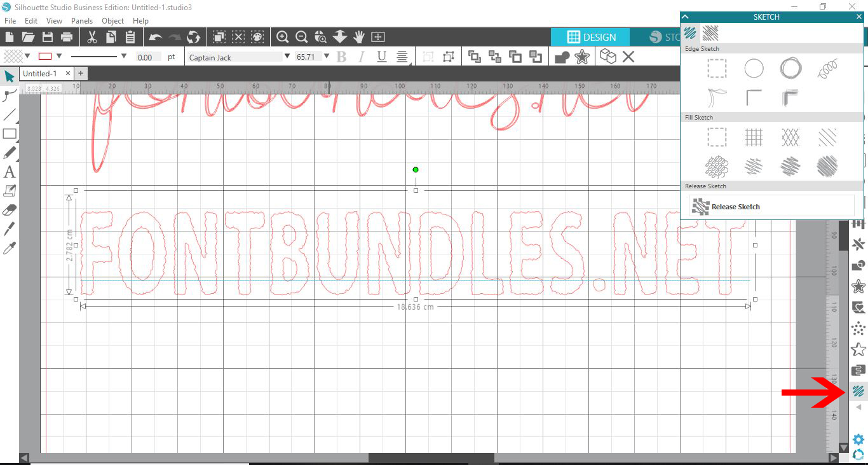This screenshot has height=465, width=868.
Task: Add a new document tab with plus
Action: point(81,74)
